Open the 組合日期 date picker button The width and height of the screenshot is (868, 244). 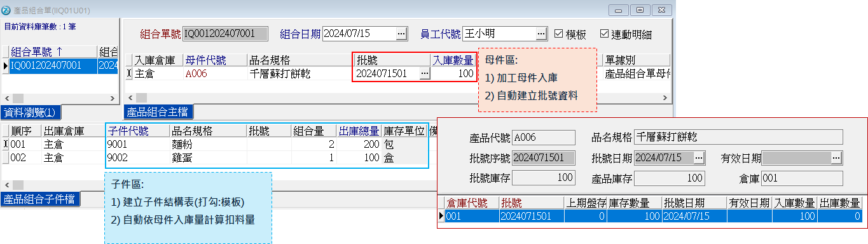click(401, 34)
